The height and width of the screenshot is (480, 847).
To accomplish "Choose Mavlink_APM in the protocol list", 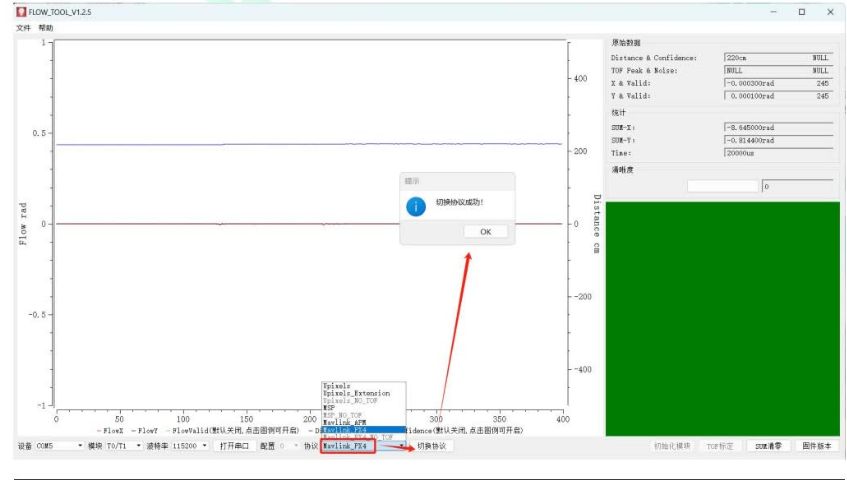I will pos(364,422).
